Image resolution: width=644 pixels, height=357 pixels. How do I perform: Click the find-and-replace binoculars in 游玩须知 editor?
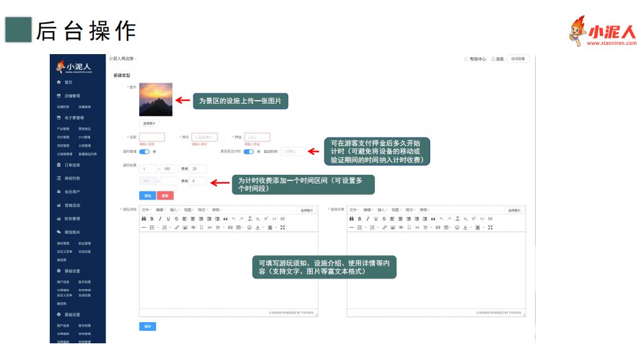tap(144, 219)
